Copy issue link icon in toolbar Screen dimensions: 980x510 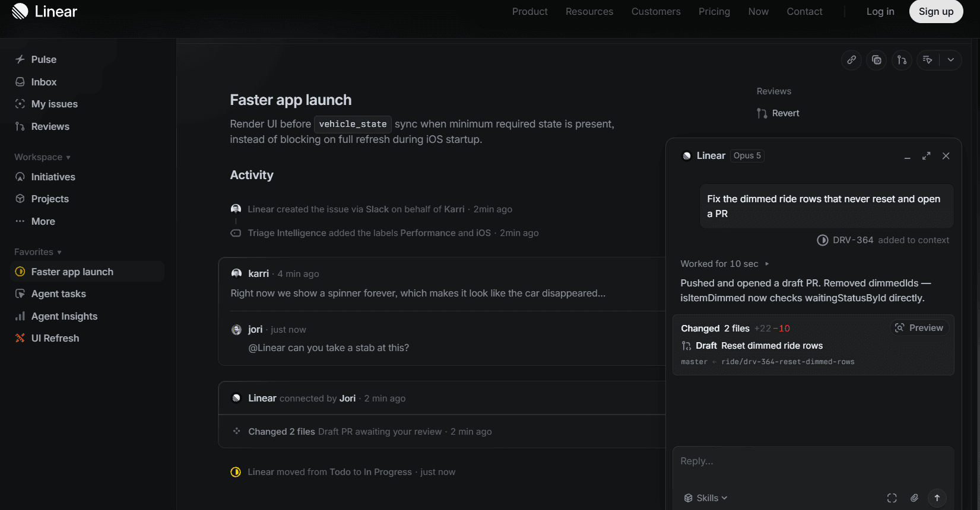[x=851, y=60]
